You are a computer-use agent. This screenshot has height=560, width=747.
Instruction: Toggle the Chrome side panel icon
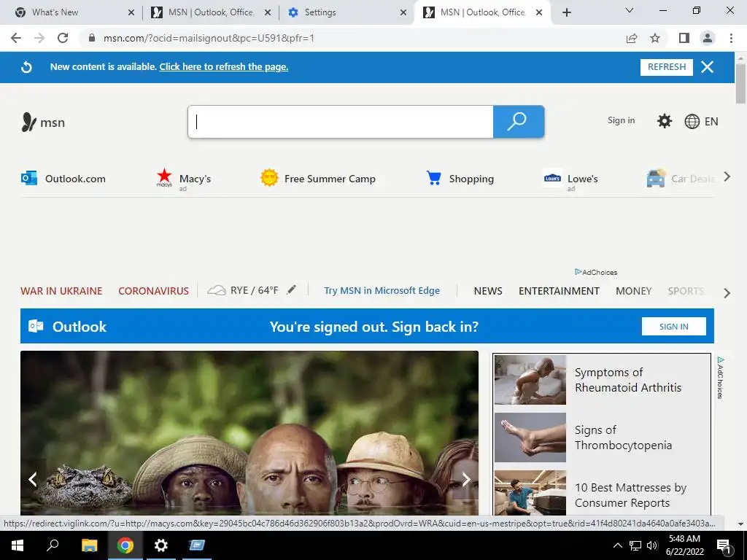coord(684,38)
